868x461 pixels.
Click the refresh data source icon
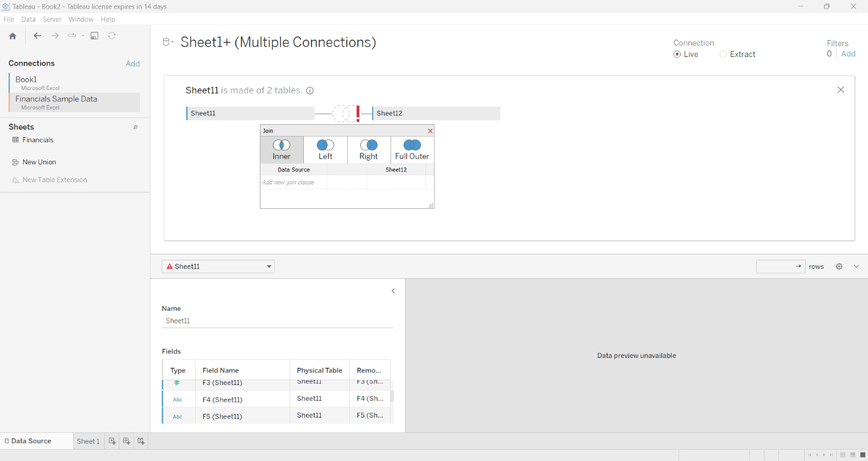coord(112,36)
